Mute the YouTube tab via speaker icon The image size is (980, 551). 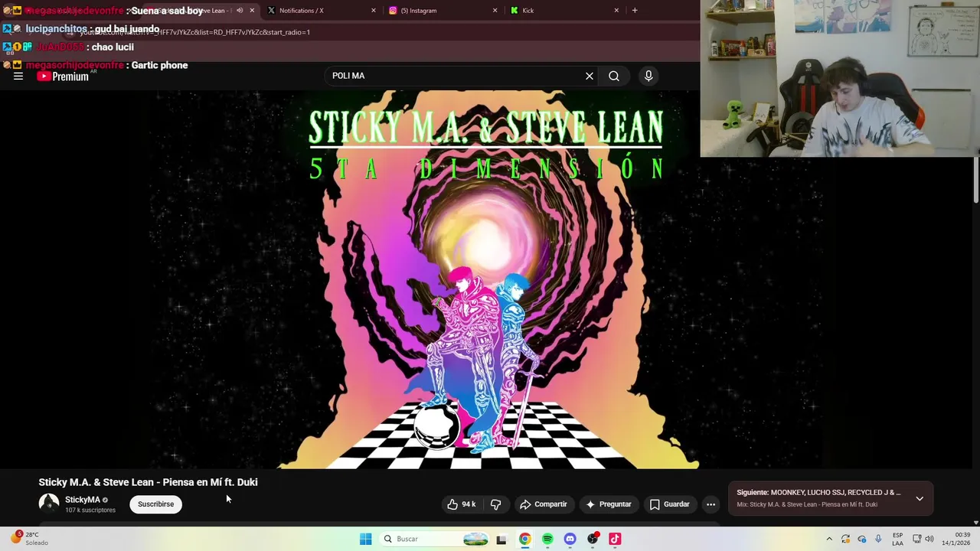(x=239, y=11)
